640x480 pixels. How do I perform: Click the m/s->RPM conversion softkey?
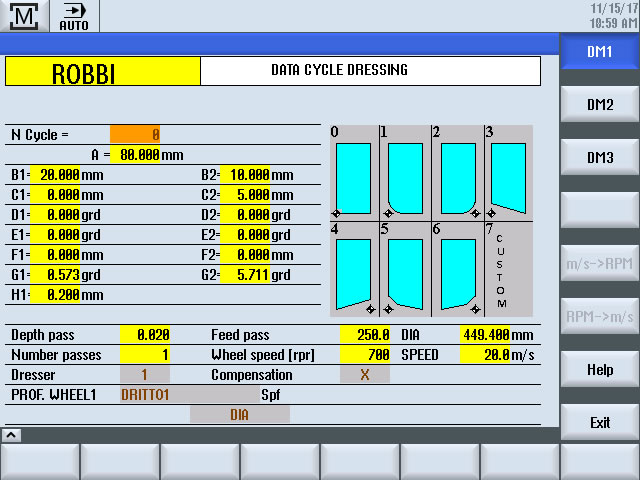[599, 264]
